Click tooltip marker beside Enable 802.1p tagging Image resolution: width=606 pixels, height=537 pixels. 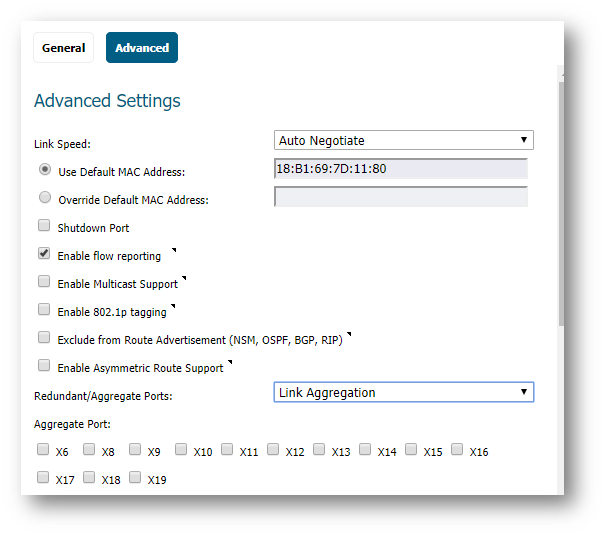click(173, 306)
